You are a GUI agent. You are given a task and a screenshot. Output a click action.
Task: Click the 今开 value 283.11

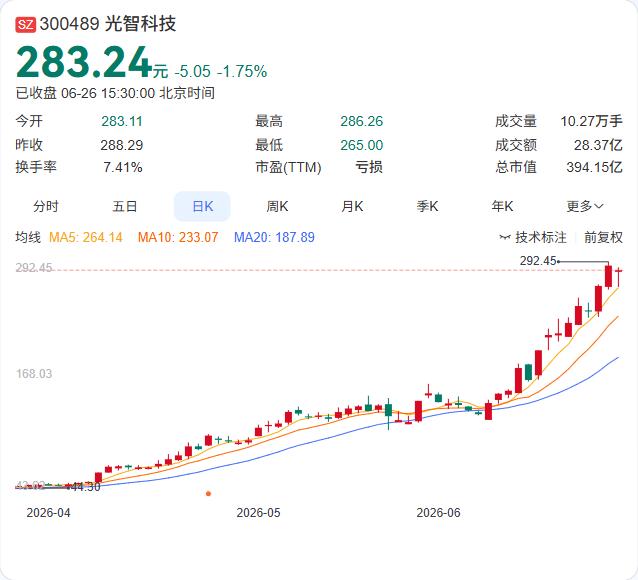click(x=122, y=121)
